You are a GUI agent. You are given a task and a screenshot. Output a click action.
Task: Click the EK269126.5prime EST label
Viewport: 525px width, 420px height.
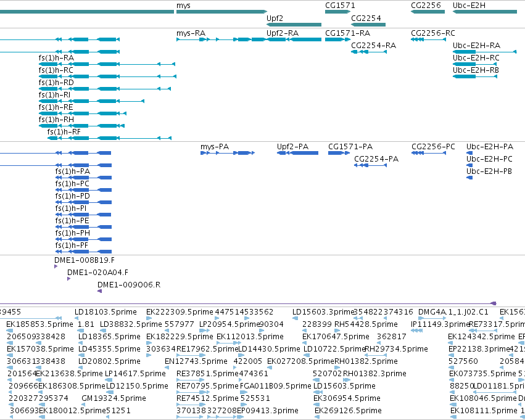[348, 411]
